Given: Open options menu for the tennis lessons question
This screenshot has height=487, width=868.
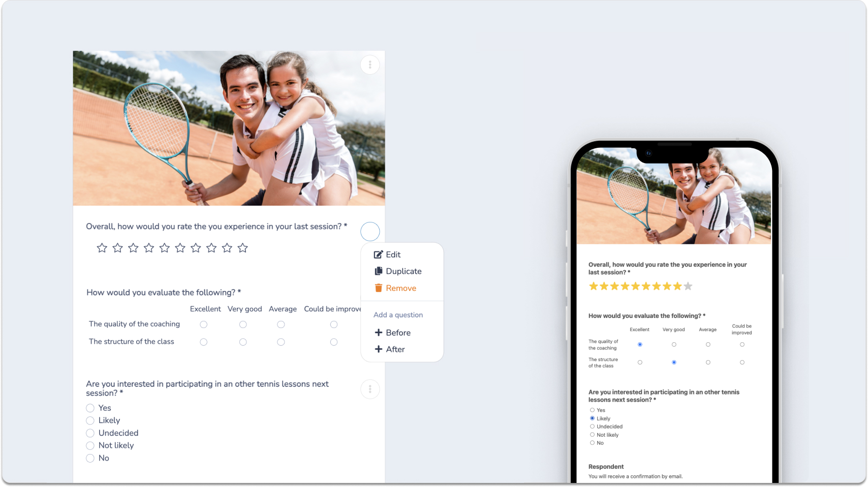Looking at the screenshot, I should click(x=370, y=389).
